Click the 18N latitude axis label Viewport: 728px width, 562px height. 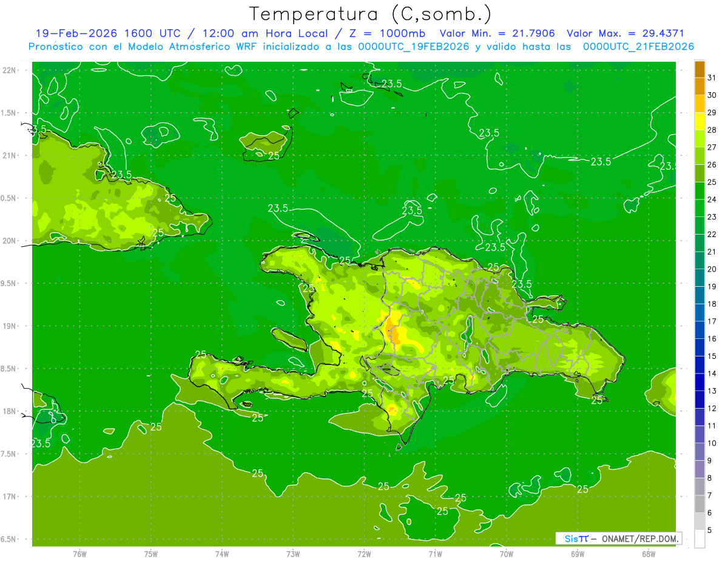[10, 411]
